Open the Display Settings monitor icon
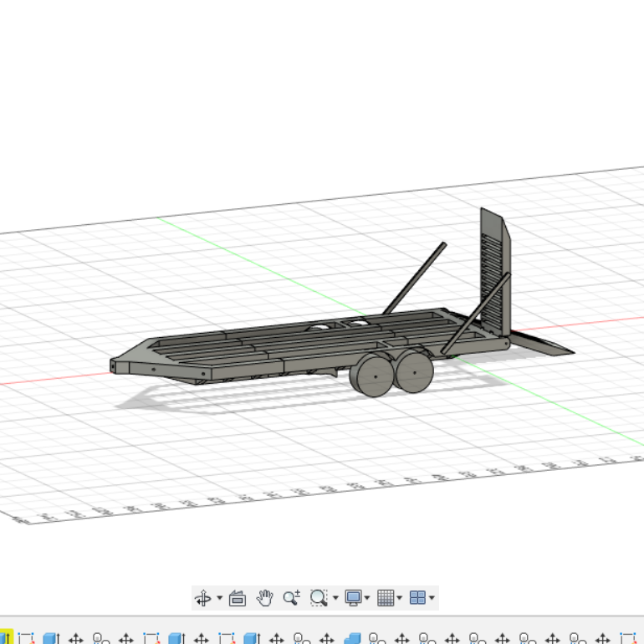The width and height of the screenshot is (644, 644). click(353, 598)
